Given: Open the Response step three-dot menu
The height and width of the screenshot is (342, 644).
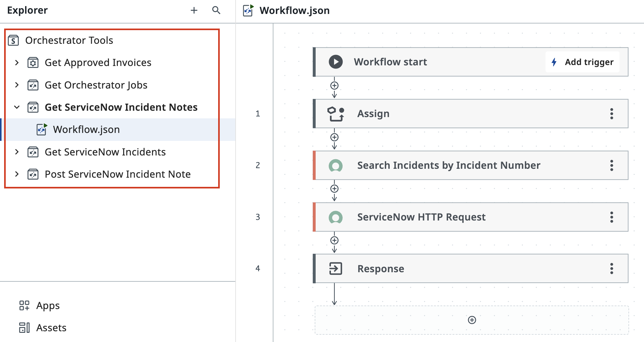Looking at the screenshot, I should pos(612,269).
